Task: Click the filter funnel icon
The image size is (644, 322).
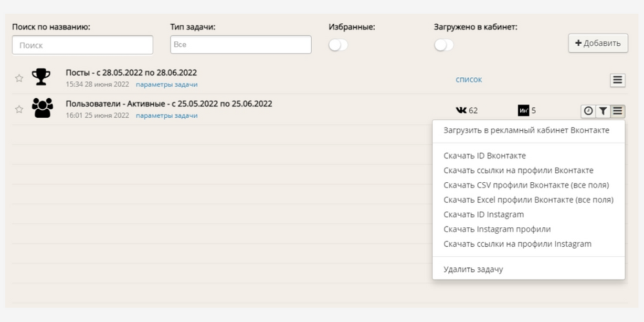Action: pos(603,111)
